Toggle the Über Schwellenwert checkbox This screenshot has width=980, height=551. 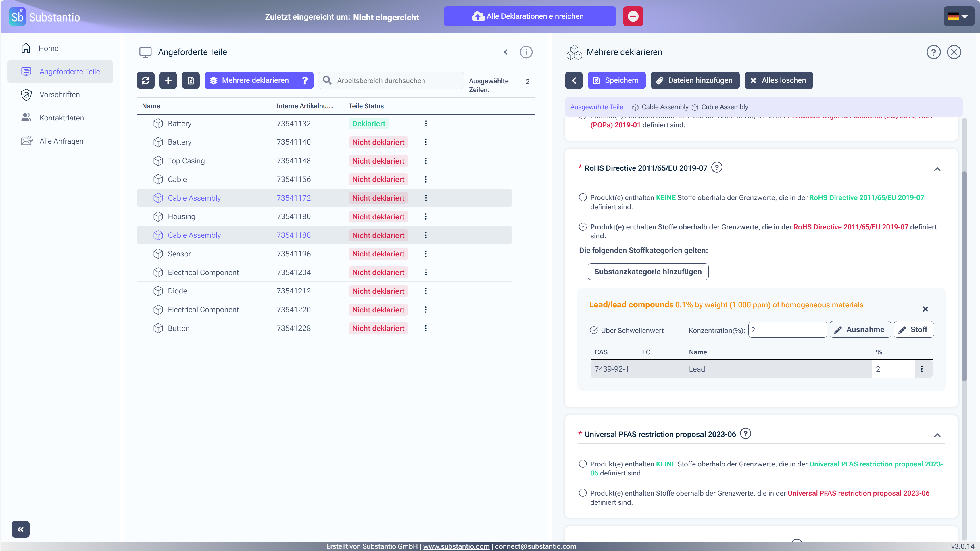593,330
